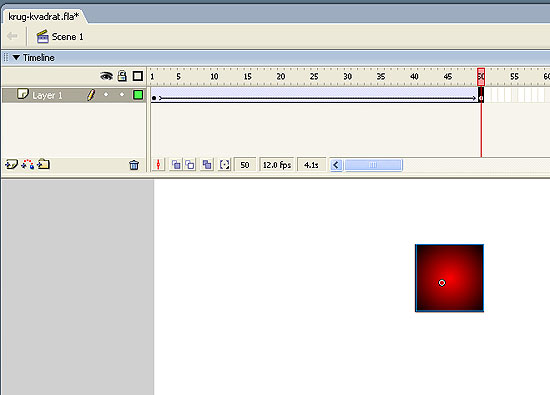
Task: Center the frame on playhead
Action: point(159,165)
